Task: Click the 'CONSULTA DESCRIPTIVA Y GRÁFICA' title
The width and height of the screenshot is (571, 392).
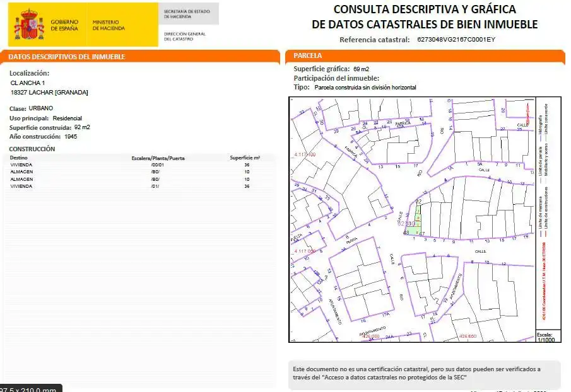Action: click(x=425, y=9)
